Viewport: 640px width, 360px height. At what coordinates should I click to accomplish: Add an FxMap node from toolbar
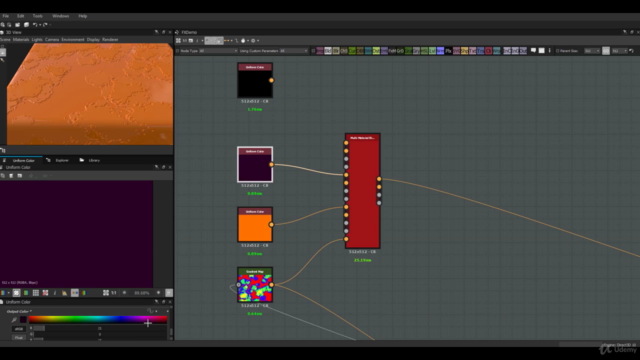point(392,51)
